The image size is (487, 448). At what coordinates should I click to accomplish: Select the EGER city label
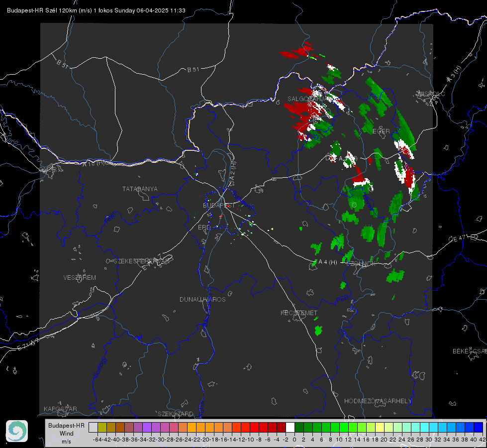[381, 131]
